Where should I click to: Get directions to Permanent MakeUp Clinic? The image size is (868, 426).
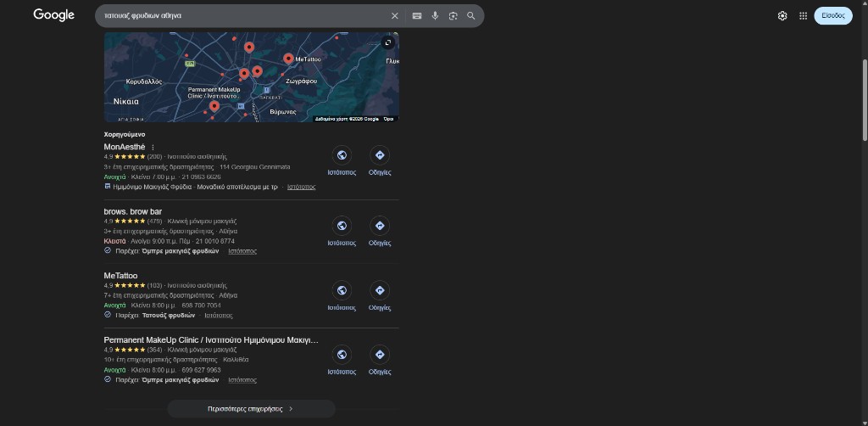click(380, 355)
